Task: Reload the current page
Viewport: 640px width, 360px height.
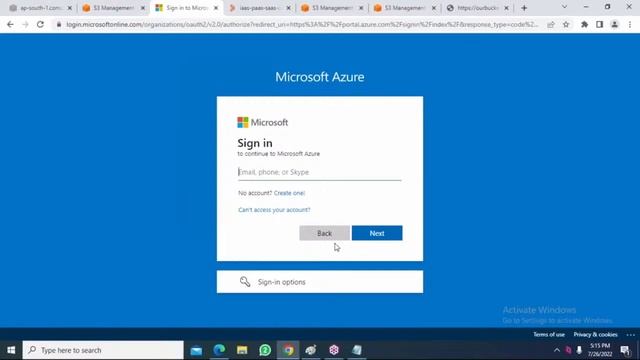Action: pos(40,24)
